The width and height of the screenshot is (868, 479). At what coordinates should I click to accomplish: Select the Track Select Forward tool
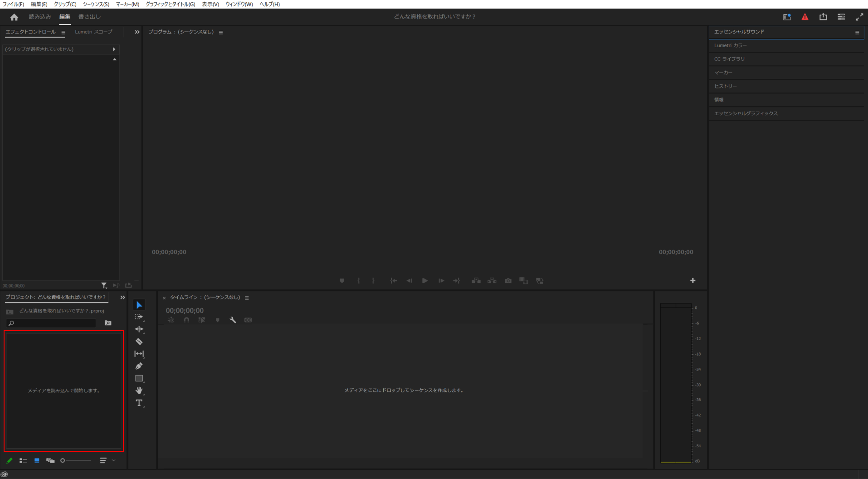pos(139,317)
